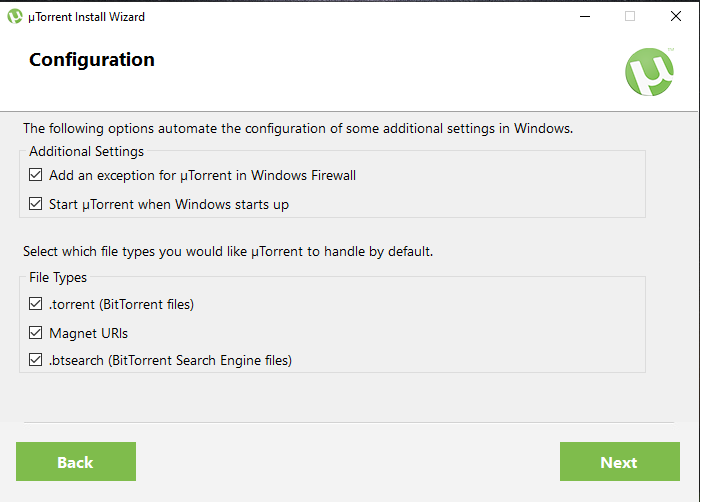This screenshot has height=503, width=701.
Task: Click the horizontal separator above Back button
Action: point(349,422)
